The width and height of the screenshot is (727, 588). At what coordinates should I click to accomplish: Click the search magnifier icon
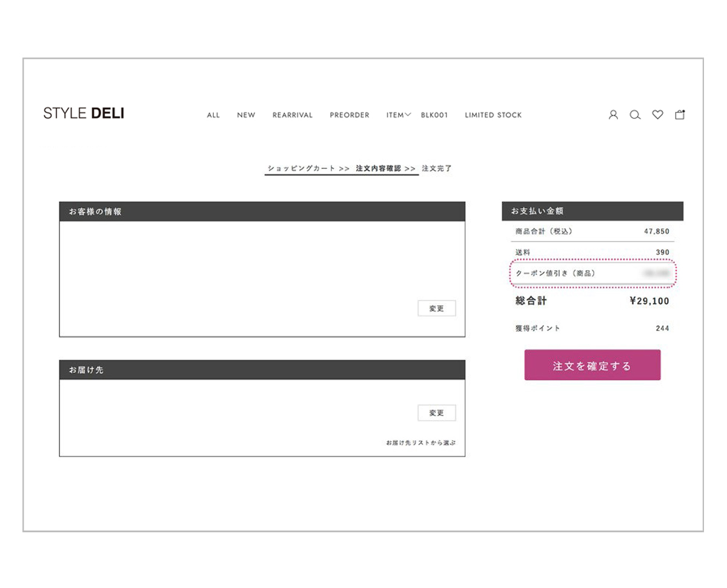(x=635, y=114)
